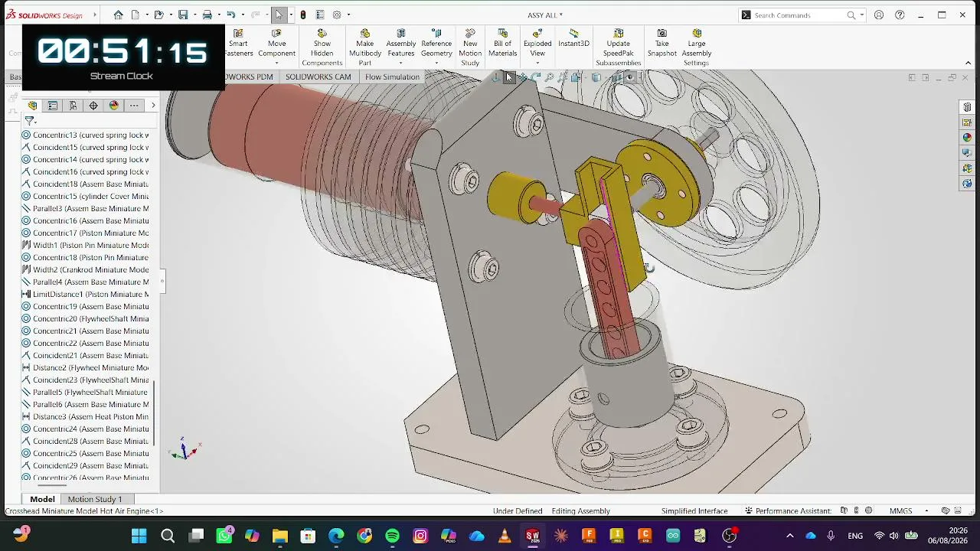Viewport: 980px width, 551px height.
Task: Open the DimXpertManager crosshair tab
Action: tap(93, 106)
